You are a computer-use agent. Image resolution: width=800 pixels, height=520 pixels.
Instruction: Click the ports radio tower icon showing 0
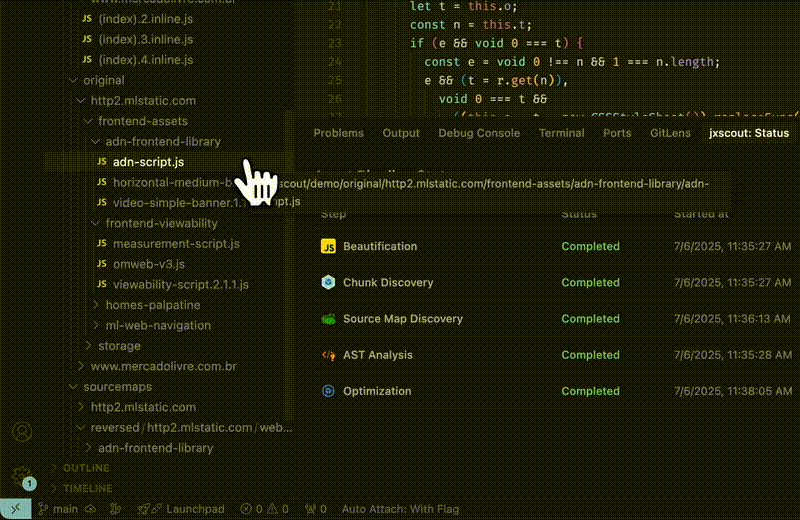point(310,509)
